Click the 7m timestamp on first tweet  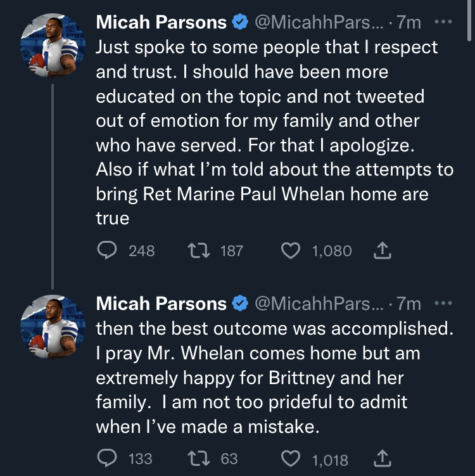(408, 22)
